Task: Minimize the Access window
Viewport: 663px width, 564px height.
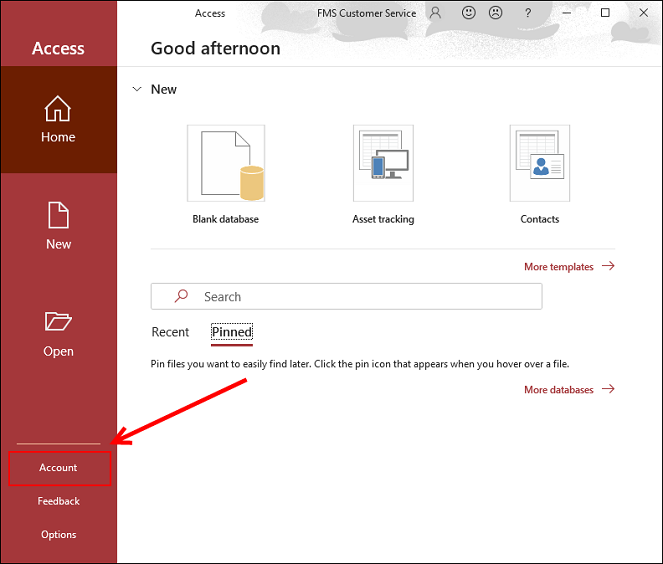Action: 567,13
